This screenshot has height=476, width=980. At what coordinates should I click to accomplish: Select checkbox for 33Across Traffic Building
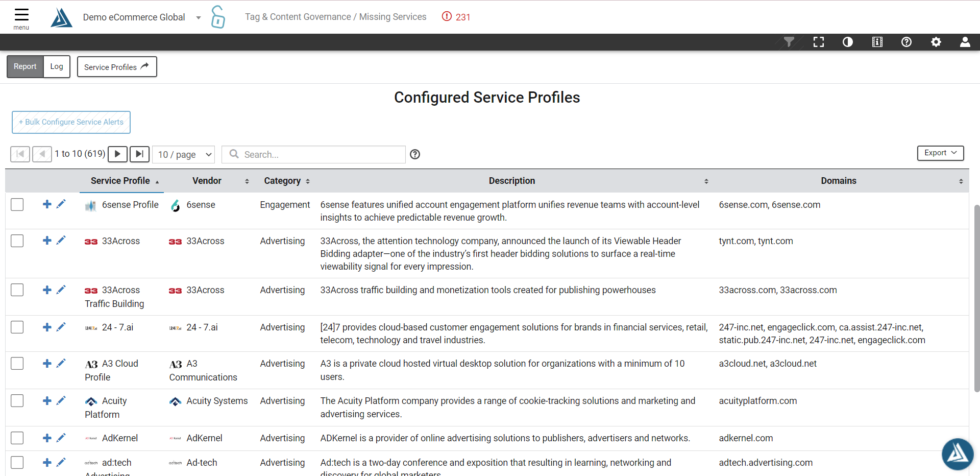pos(17,290)
